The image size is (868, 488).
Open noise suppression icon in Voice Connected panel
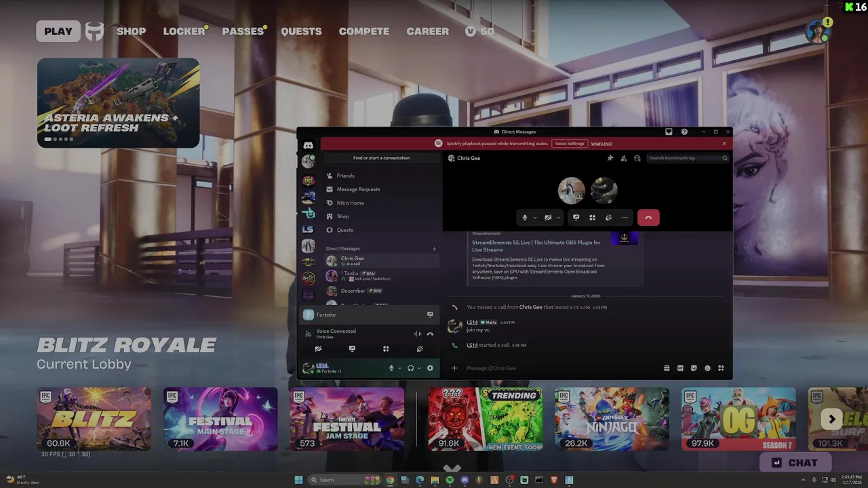coord(418,333)
